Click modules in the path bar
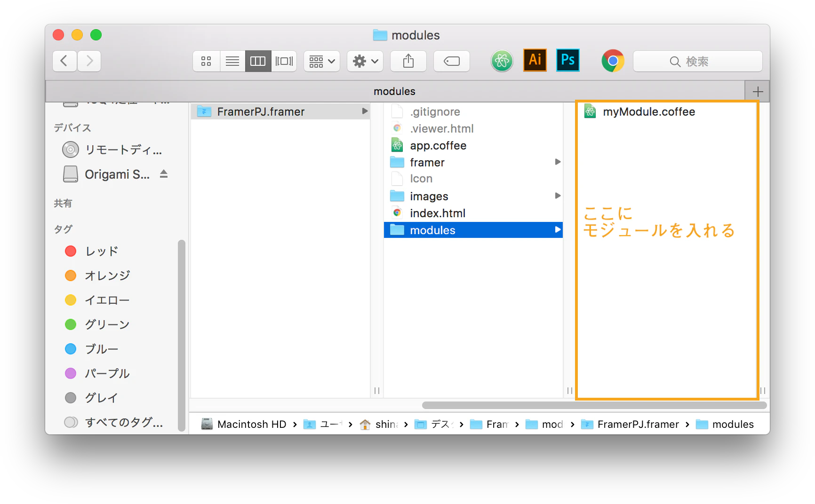This screenshot has width=815, height=504. 725,424
